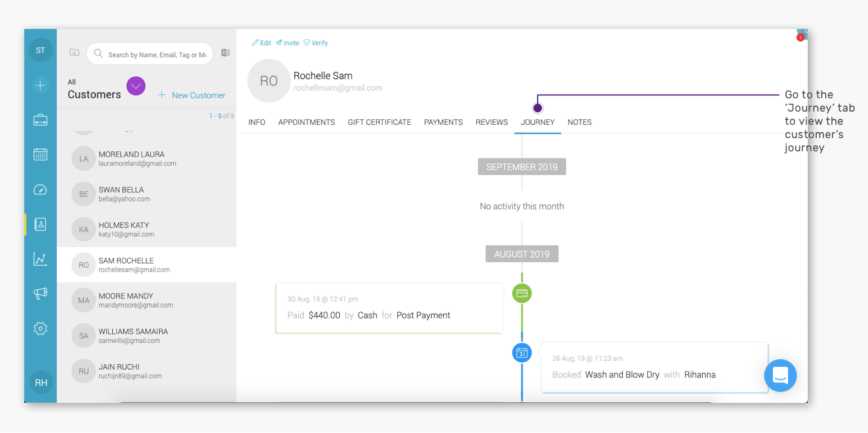Open the settings gear icon
This screenshot has height=433, width=868.
point(40,329)
